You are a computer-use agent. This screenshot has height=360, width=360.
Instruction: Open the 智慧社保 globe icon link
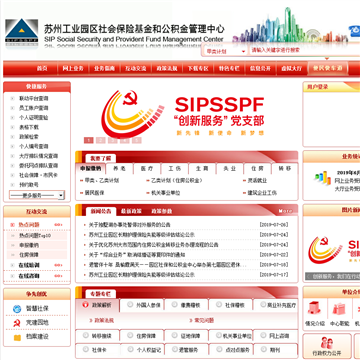click(x=17, y=309)
